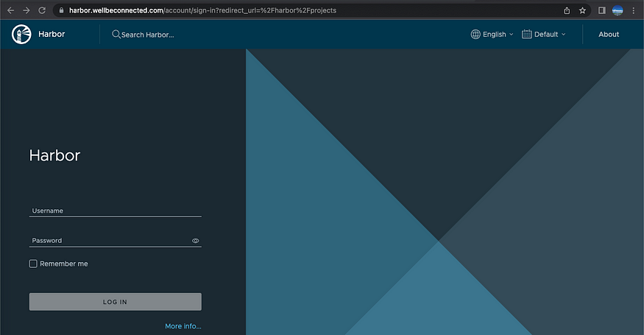
Task: Open the browser three-dot menu
Action: pyautogui.click(x=633, y=10)
